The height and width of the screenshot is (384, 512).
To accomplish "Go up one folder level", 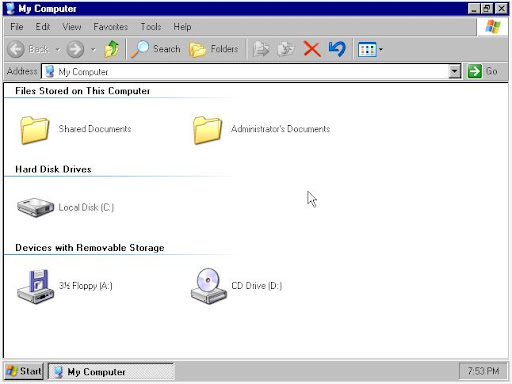I will pyautogui.click(x=112, y=49).
